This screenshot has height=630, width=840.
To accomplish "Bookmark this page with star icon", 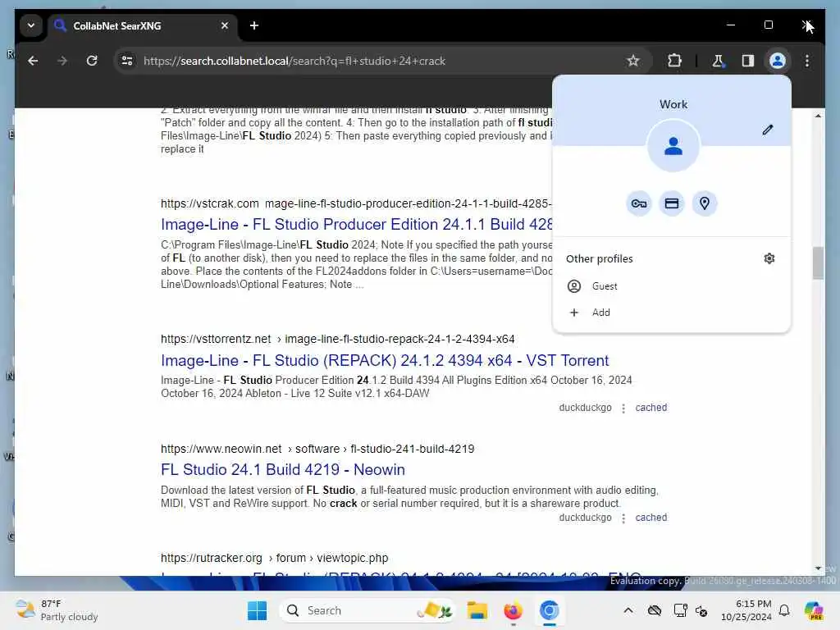I will 632,61.
